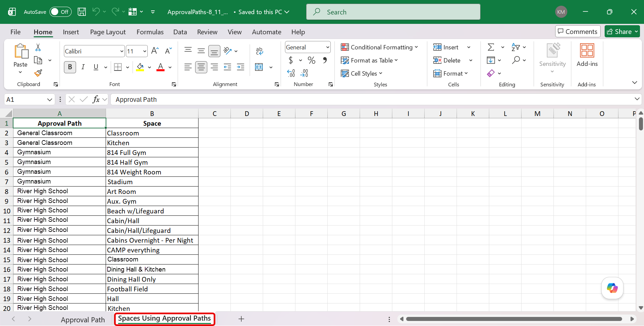Toggle Italic formatting button

coord(83,67)
